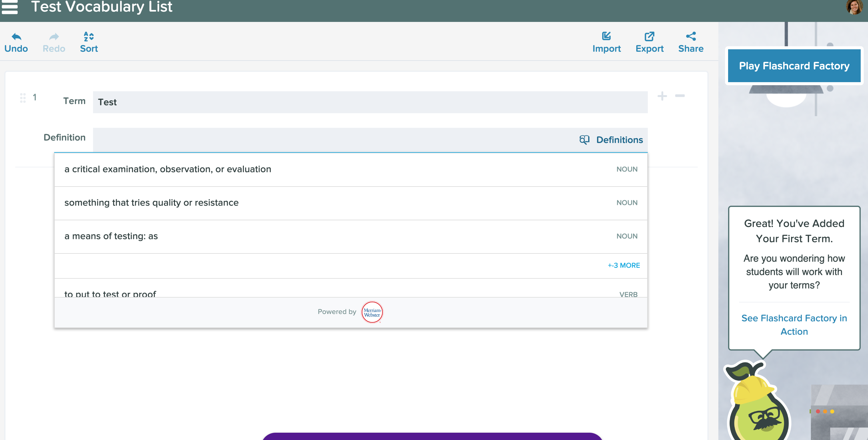This screenshot has width=868, height=440.
Task: Open the hamburger menu icon
Action: 9,7
